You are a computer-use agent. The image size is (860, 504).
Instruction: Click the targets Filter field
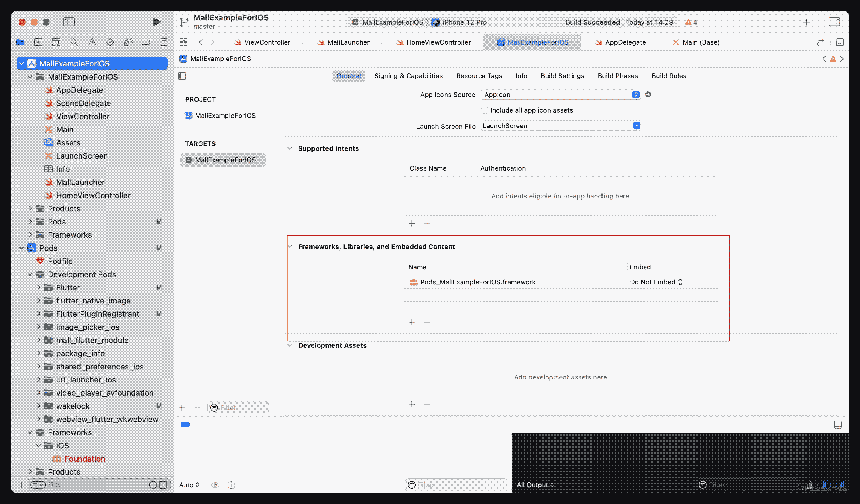click(x=238, y=408)
